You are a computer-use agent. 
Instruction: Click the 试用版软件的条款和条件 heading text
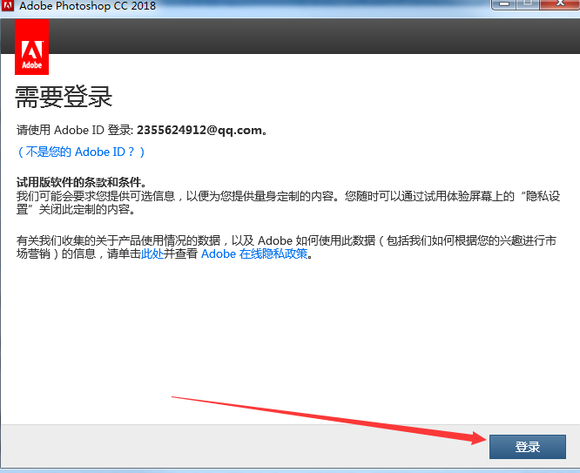click(81, 182)
